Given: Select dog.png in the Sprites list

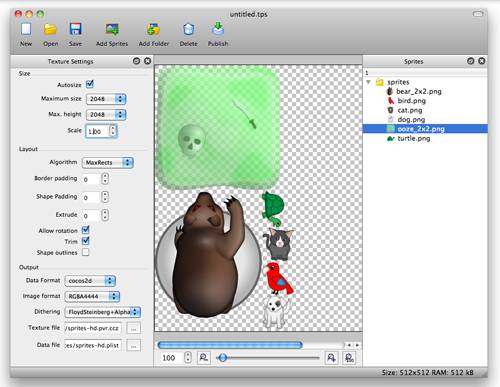Looking at the screenshot, I should click(x=411, y=119).
